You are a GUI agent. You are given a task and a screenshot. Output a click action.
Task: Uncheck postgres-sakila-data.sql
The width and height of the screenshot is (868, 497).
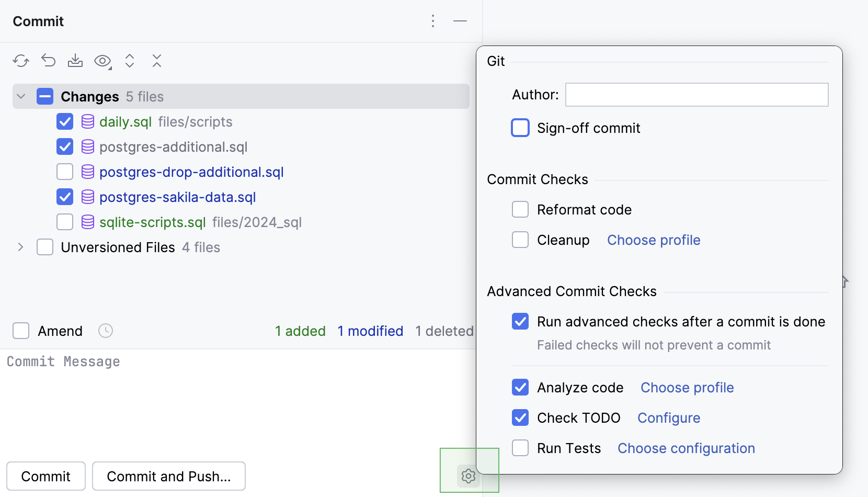click(x=64, y=197)
